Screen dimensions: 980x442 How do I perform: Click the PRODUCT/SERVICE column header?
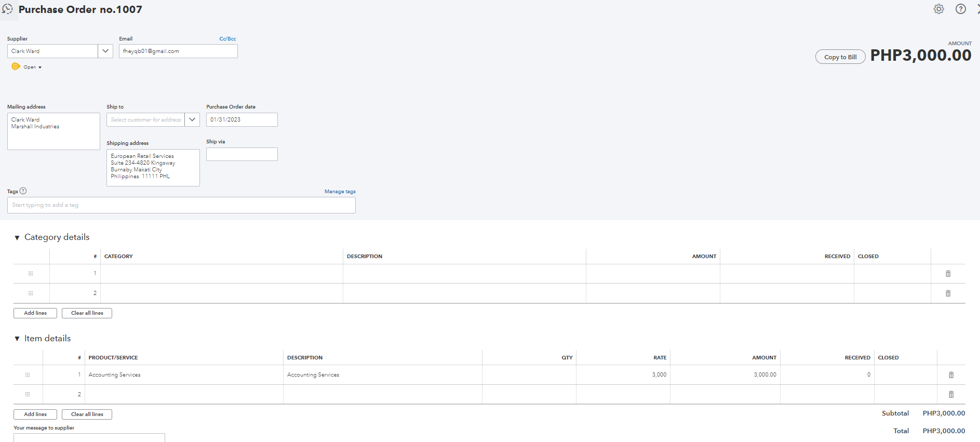point(113,358)
